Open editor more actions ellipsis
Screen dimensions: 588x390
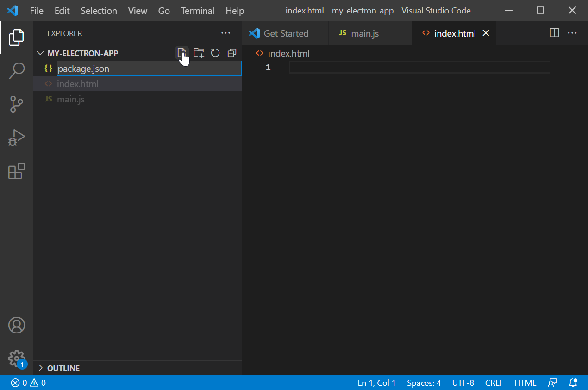(572, 33)
